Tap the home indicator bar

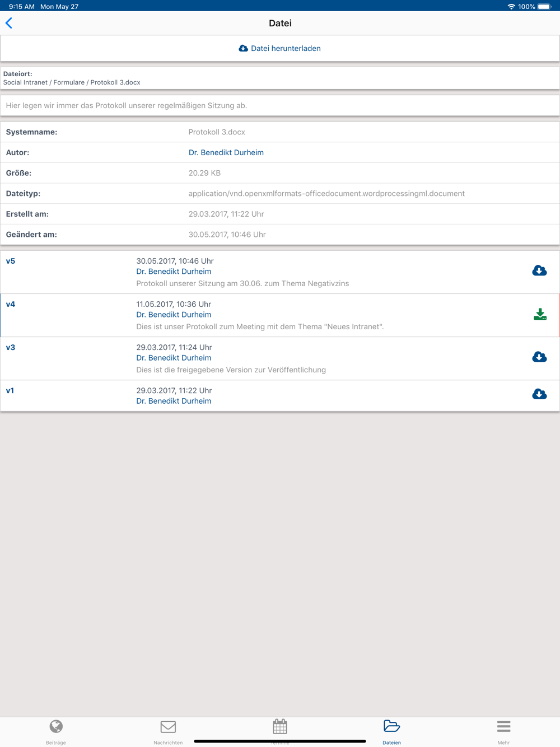(280, 741)
